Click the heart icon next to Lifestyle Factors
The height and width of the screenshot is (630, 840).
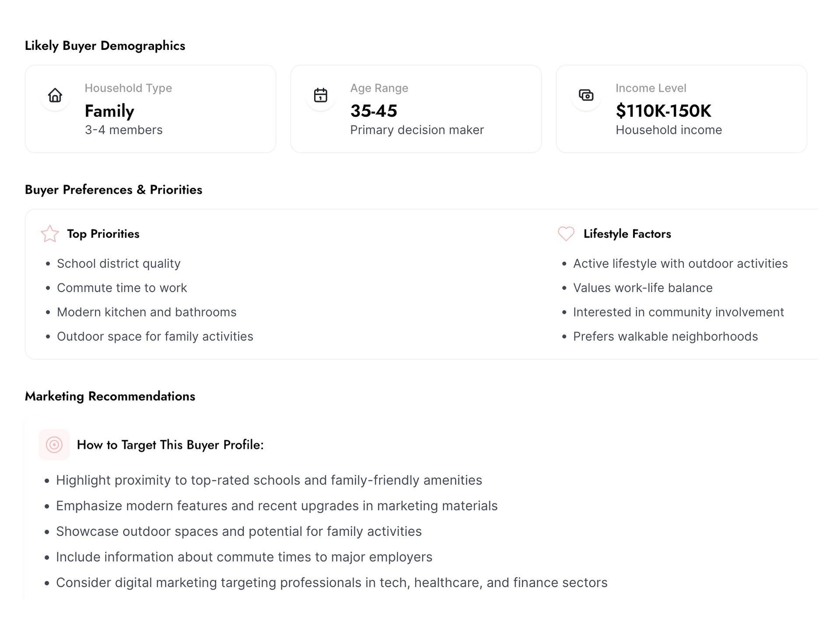click(x=566, y=234)
